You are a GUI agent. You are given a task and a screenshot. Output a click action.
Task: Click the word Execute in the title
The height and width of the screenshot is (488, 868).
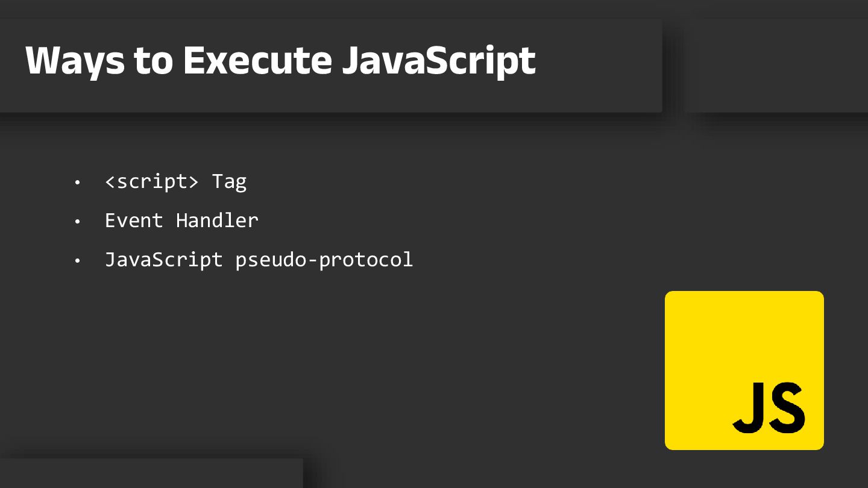coord(257,60)
